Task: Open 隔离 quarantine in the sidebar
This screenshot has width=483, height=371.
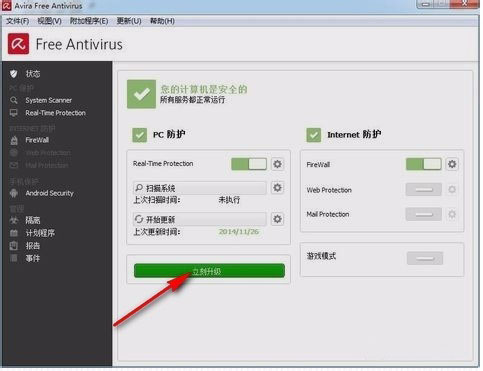Action: 33,220
